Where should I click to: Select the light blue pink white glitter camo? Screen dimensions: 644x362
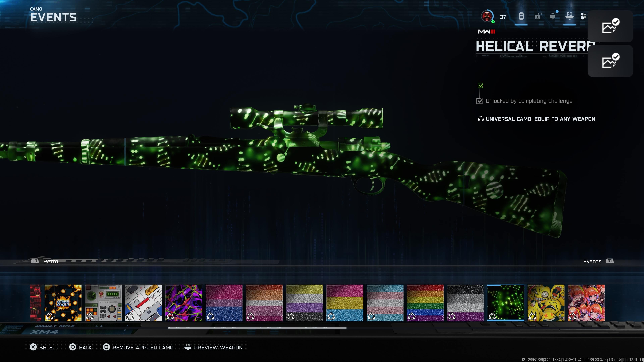click(385, 303)
